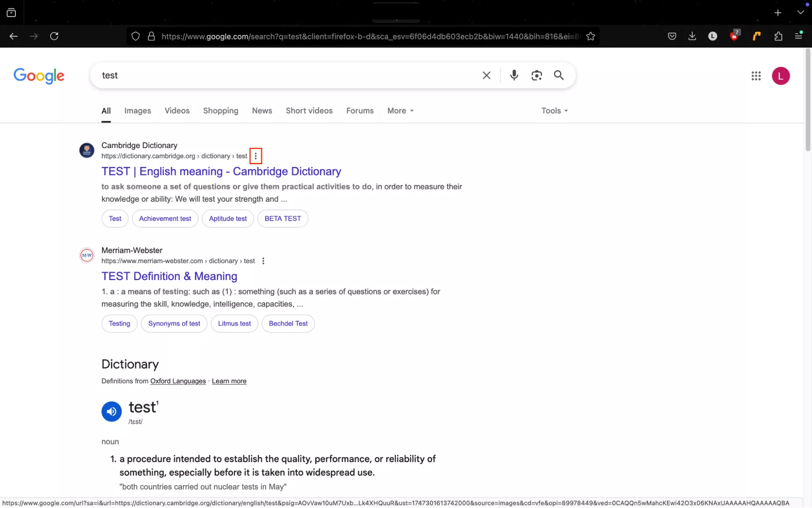Clear the search box with X
Viewport: 812px width, 508px height.
coord(486,75)
